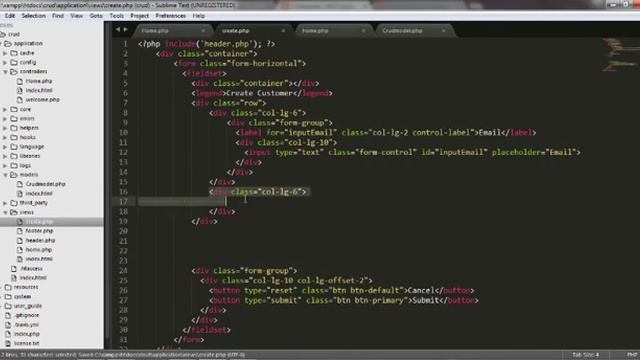The image size is (640, 360).
Task: Open Home.php in the controllers folder
Action: pos(39,81)
